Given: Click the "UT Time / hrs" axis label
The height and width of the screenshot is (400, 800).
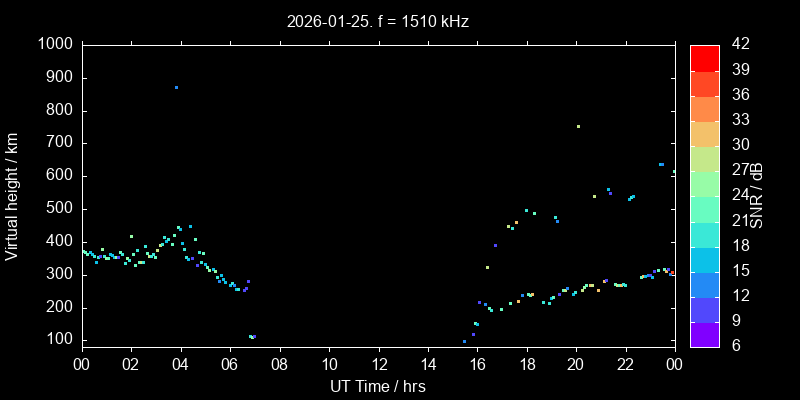Looking at the screenshot, I should (x=378, y=386).
